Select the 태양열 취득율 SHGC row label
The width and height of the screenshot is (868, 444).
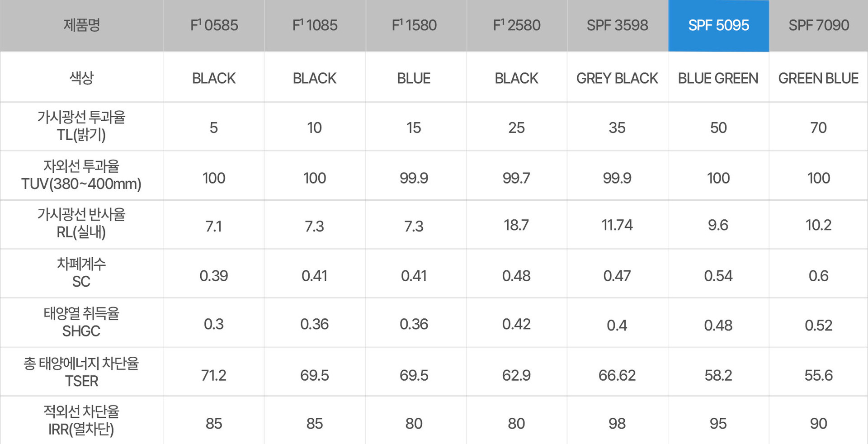point(82,322)
